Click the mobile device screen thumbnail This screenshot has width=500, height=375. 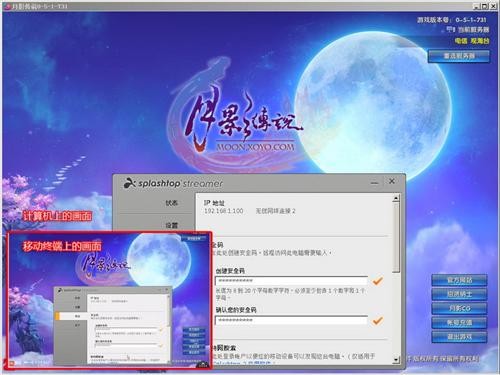click(109, 300)
